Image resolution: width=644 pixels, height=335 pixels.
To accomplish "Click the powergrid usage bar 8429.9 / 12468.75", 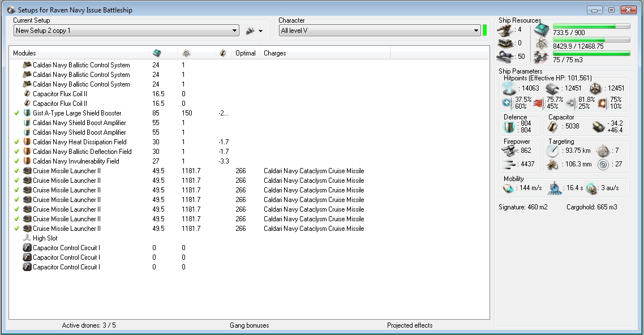I will 591,40.
